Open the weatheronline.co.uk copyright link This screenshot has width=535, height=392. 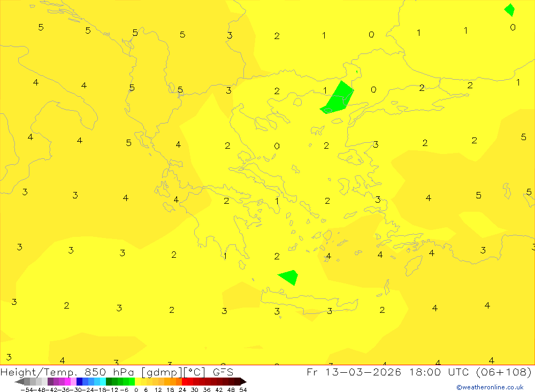490,387
